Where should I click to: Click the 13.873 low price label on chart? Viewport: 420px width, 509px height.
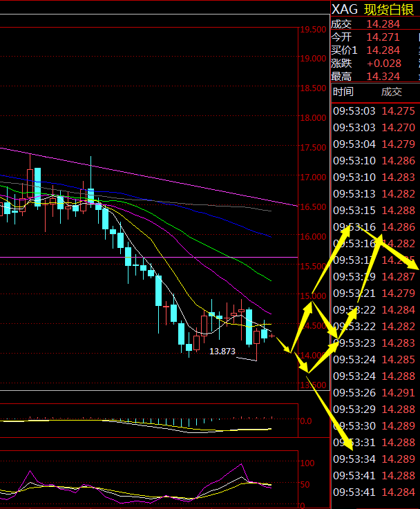pyautogui.click(x=222, y=352)
